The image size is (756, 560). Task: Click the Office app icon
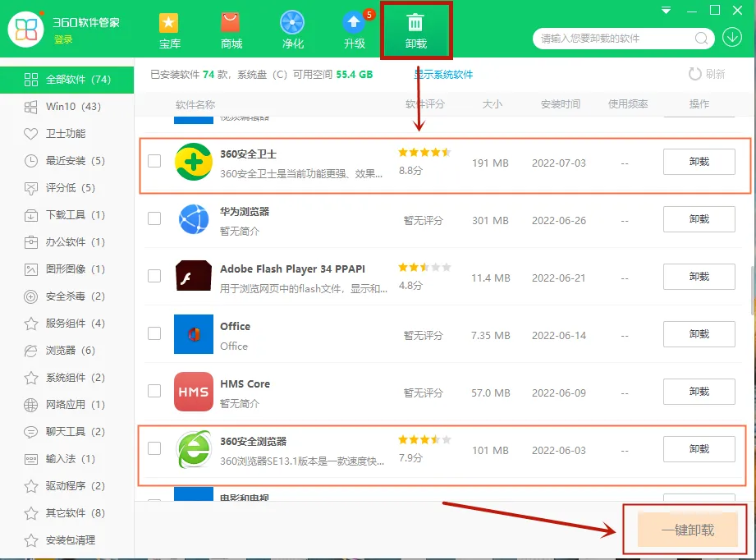click(x=194, y=333)
